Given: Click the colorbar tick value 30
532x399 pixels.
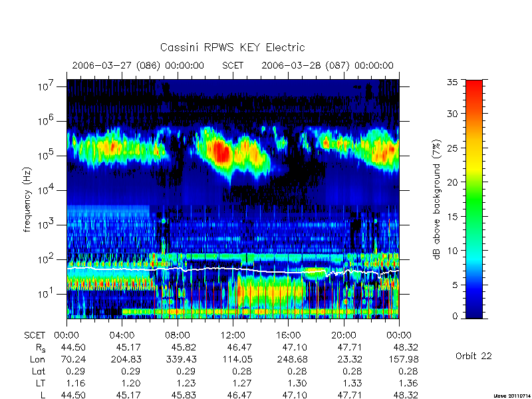Looking at the screenshot, I should click(x=452, y=114).
